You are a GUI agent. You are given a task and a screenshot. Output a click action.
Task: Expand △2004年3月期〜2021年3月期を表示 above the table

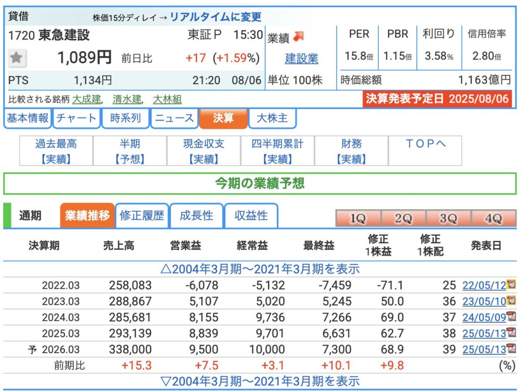click(x=260, y=269)
